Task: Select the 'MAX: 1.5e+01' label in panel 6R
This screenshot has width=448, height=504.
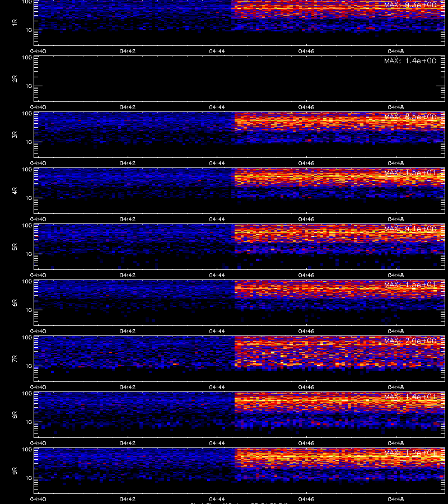Action: pyautogui.click(x=410, y=285)
